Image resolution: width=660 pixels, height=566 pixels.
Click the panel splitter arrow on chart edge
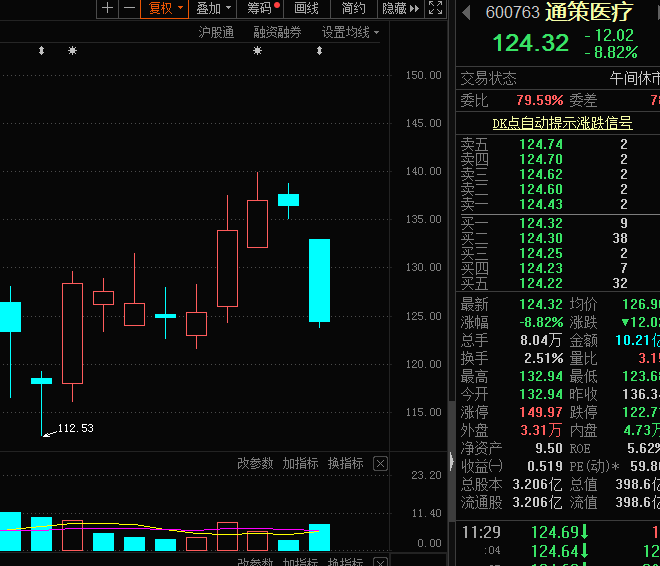[451, 463]
